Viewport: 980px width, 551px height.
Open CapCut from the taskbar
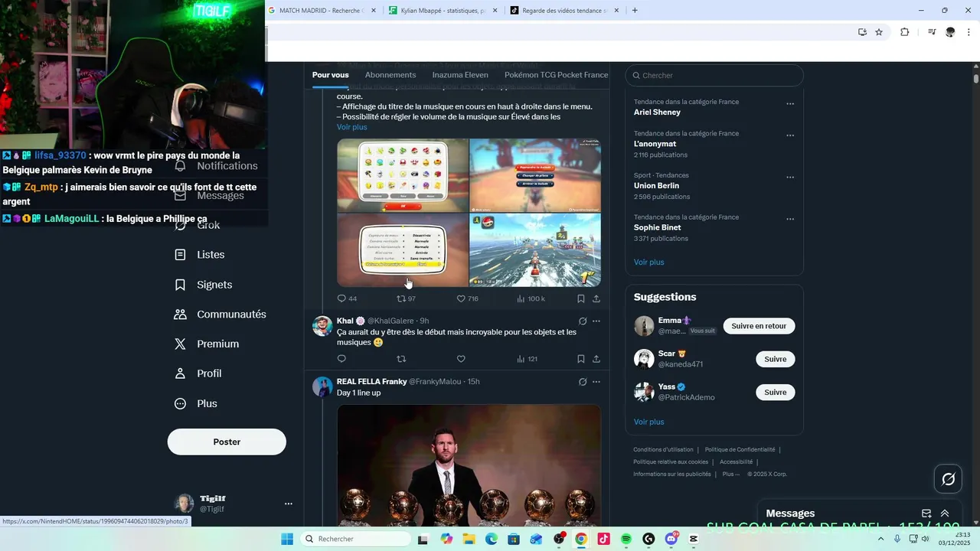point(694,539)
